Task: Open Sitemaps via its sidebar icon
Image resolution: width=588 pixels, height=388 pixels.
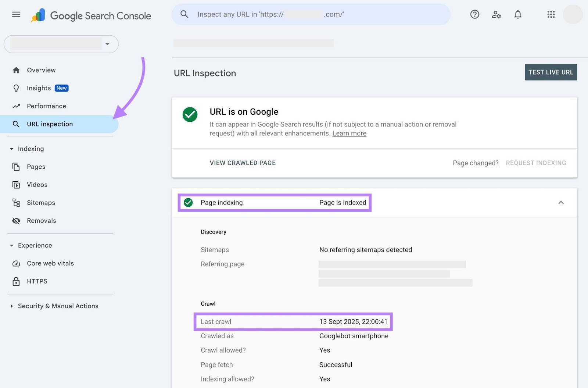Action: click(x=16, y=203)
